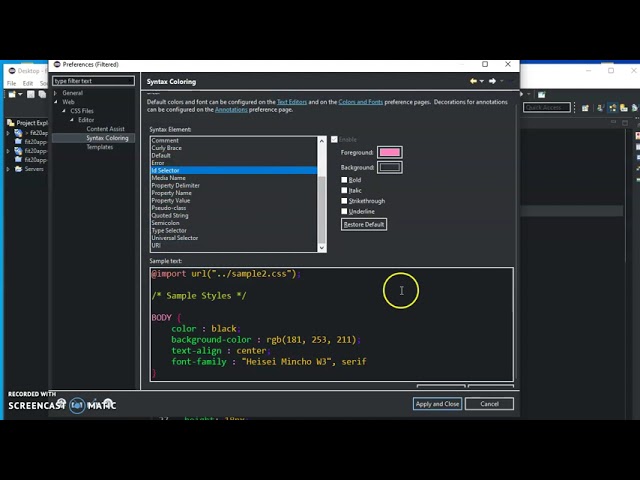Click the greyed Enable checkbox
This screenshot has width=640, height=480.
pyautogui.click(x=334, y=140)
